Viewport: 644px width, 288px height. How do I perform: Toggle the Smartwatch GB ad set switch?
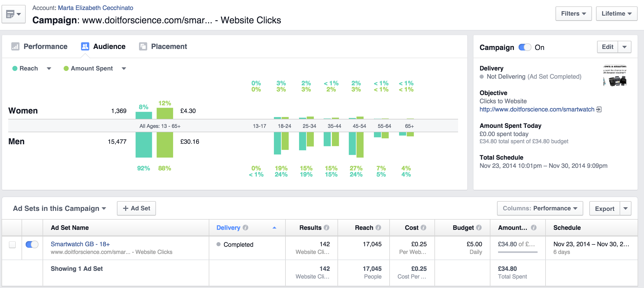coord(32,244)
